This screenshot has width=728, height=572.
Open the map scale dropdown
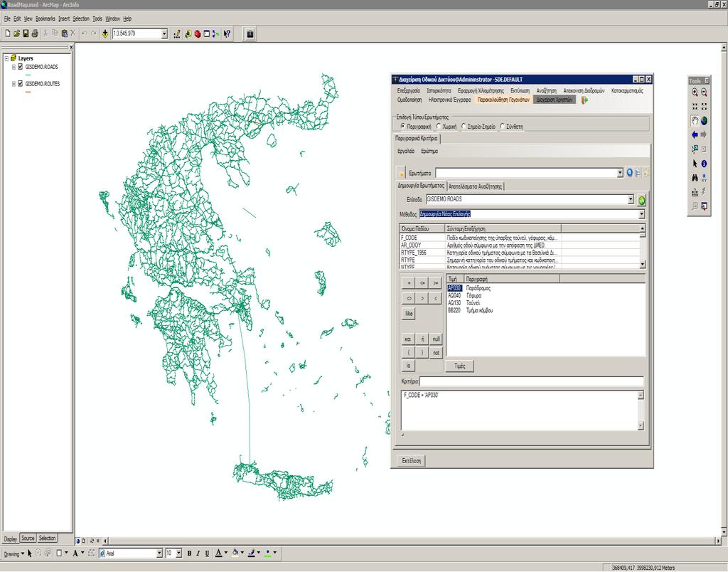click(x=164, y=34)
